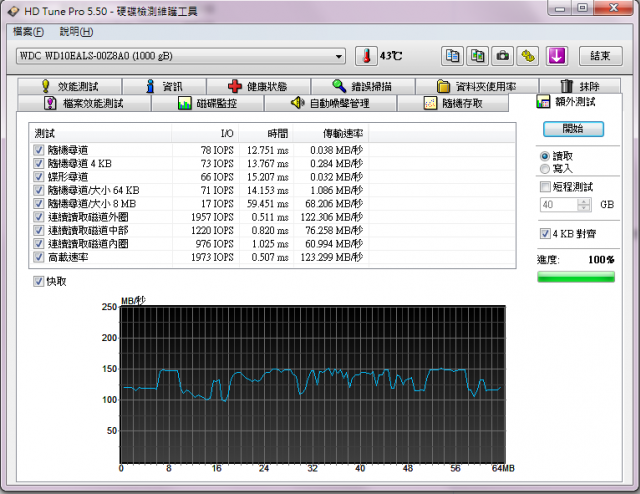This screenshot has height=494, width=640.
Task: Select the 寫入 write radio button
Action: (545, 169)
